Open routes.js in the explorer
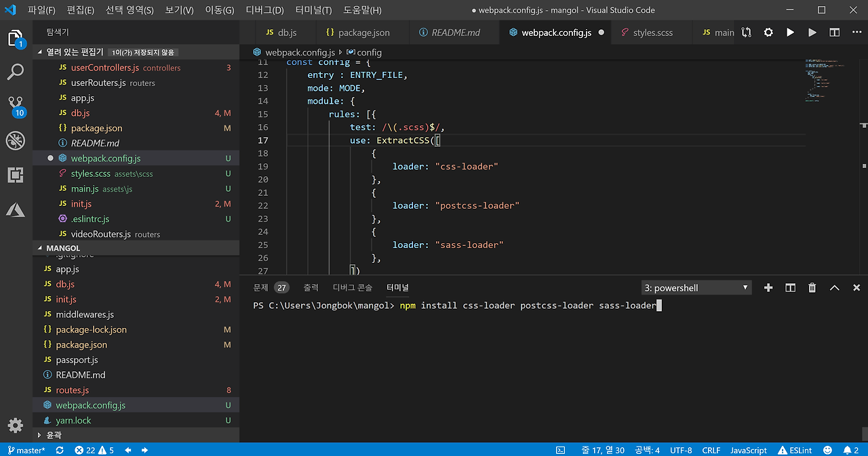This screenshot has height=456, width=868. pos(73,390)
